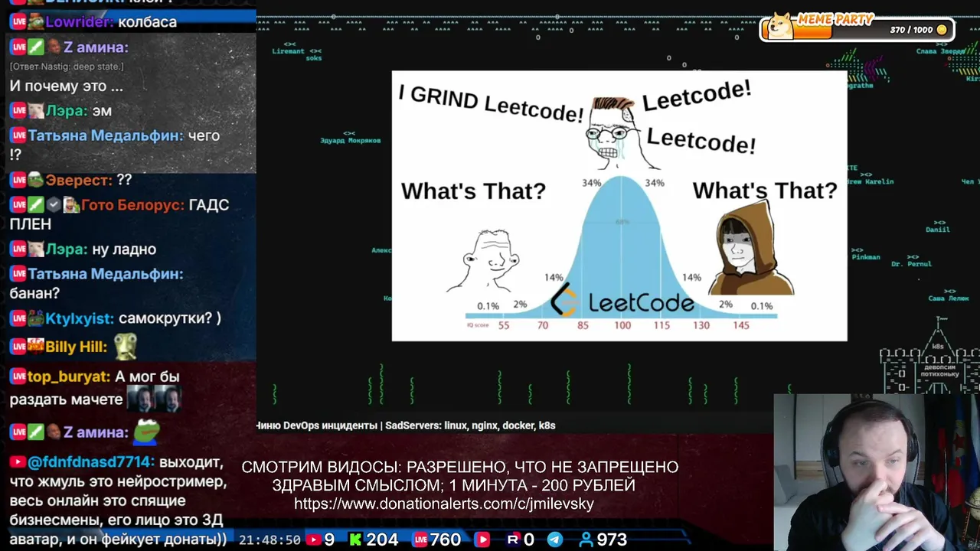Click 'LeetCode' logo text in the meme
The image size is (980, 551).
coord(641,304)
